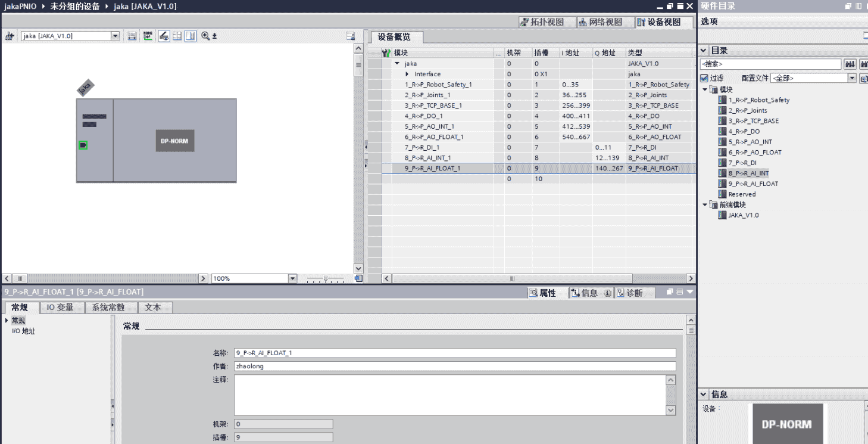The width and height of the screenshot is (868, 444).
Task: Open the 配置文件 profile dropdown
Action: tap(852, 78)
